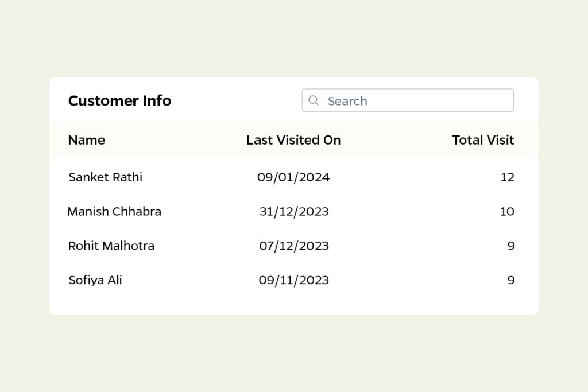Sort by Total Visit column header
The height and width of the screenshot is (392, 588).
coord(483,140)
